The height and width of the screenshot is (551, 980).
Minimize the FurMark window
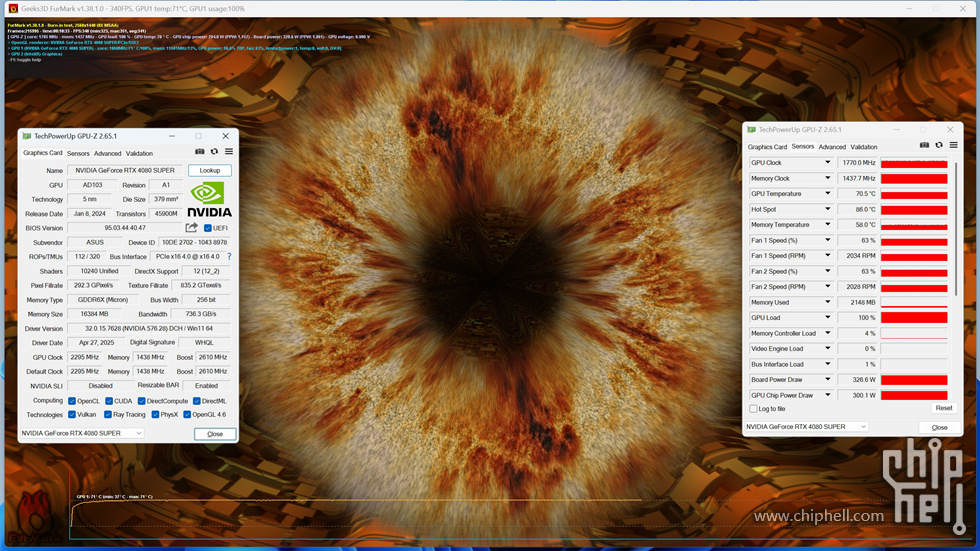909,8
